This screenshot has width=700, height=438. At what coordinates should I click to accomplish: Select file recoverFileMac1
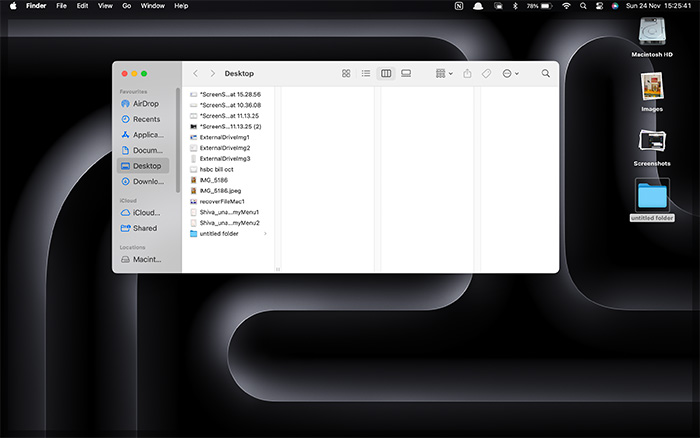tap(229, 201)
